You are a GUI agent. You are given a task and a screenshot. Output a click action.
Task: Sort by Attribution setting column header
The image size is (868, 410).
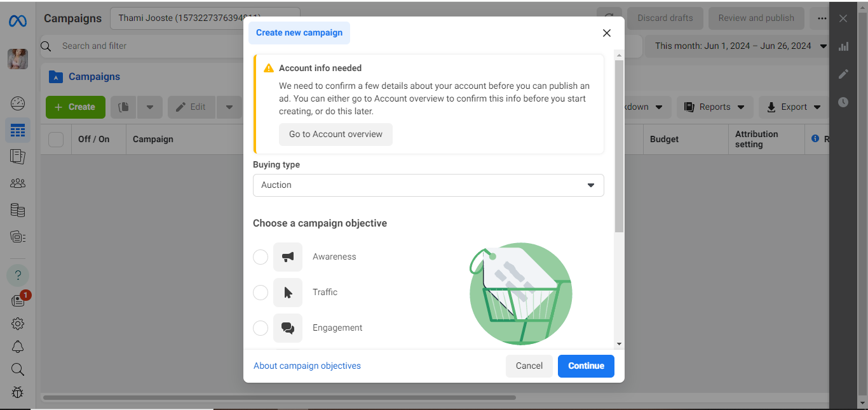tap(757, 140)
